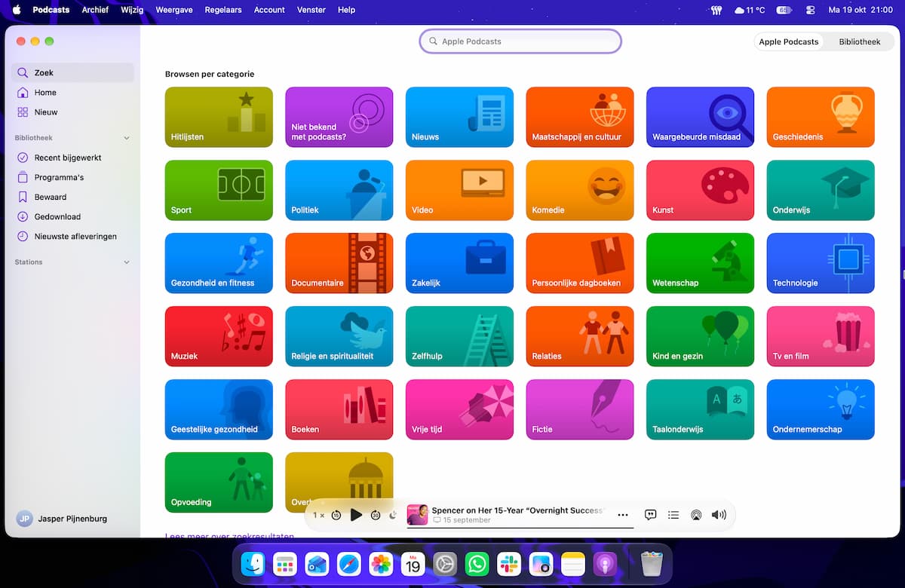This screenshot has width=905, height=588.
Task: Play the current episode
Action: coord(356,515)
